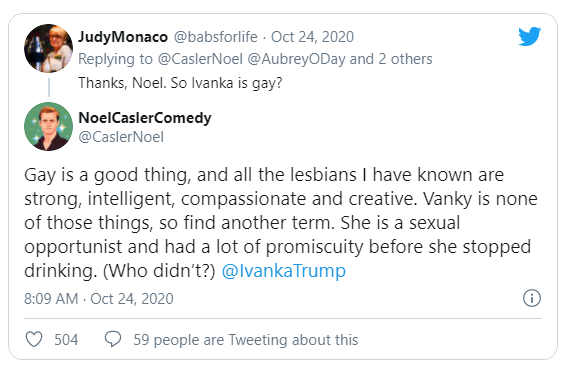Click the main tweet body text

click(x=281, y=222)
